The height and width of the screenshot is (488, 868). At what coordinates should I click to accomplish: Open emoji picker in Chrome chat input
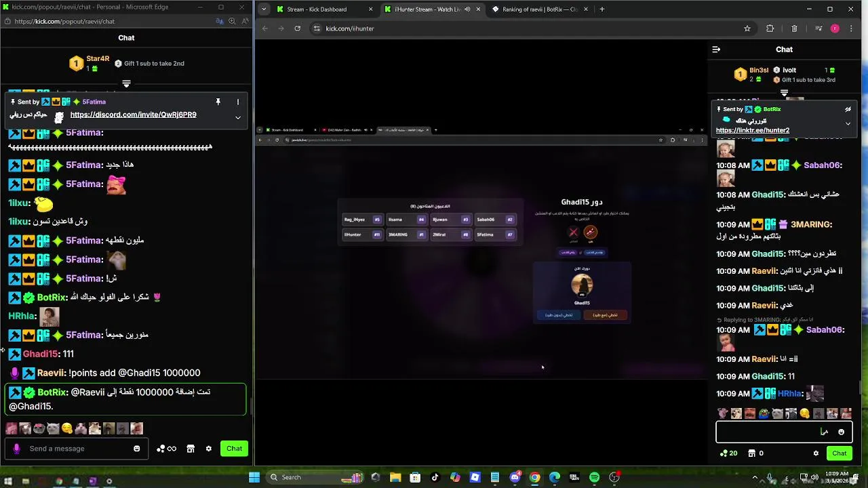(x=842, y=432)
